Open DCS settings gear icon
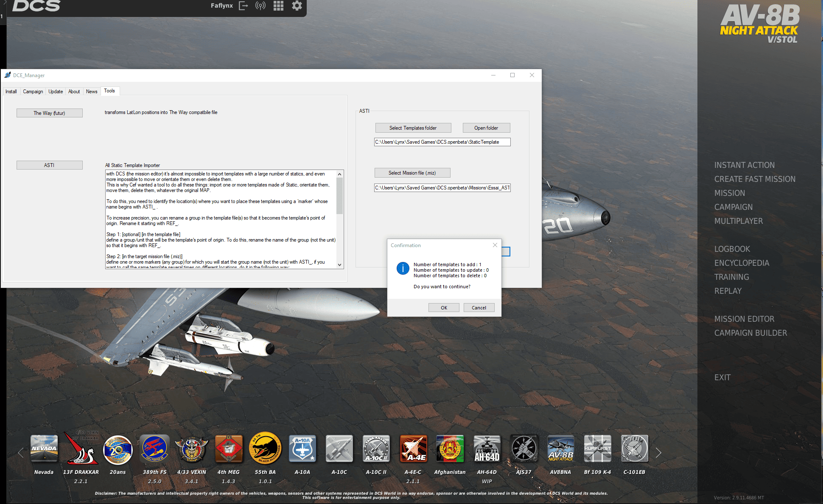This screenshot has height=504, width=823. pos(297,6)
